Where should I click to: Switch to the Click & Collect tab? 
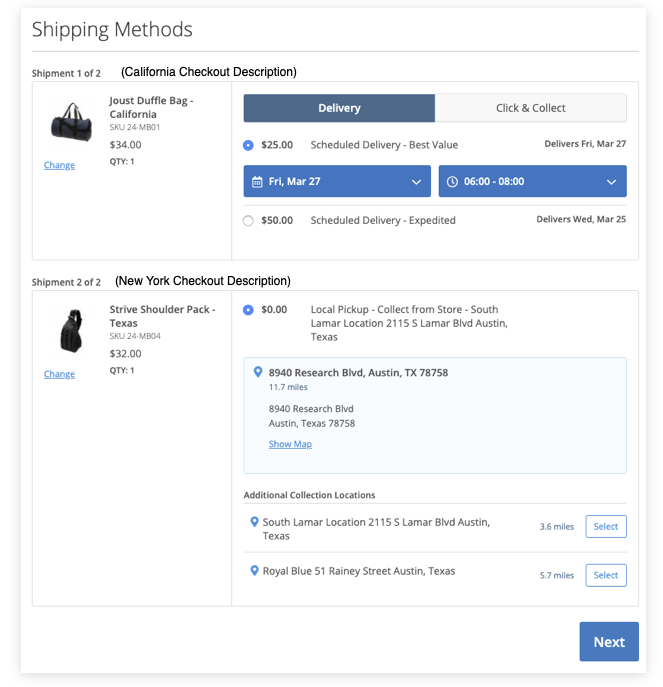tap(530, 108)
